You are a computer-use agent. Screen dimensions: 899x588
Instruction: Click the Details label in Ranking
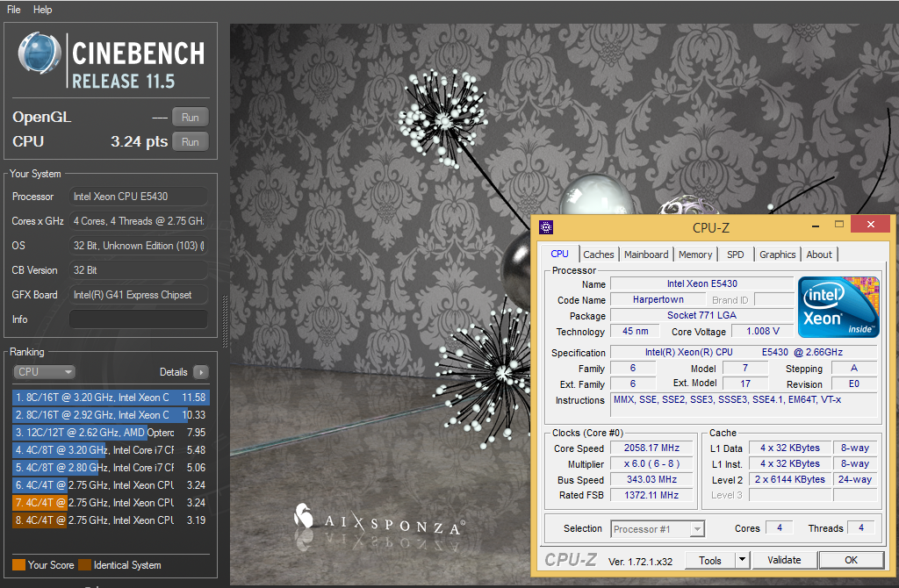[173, 372]
